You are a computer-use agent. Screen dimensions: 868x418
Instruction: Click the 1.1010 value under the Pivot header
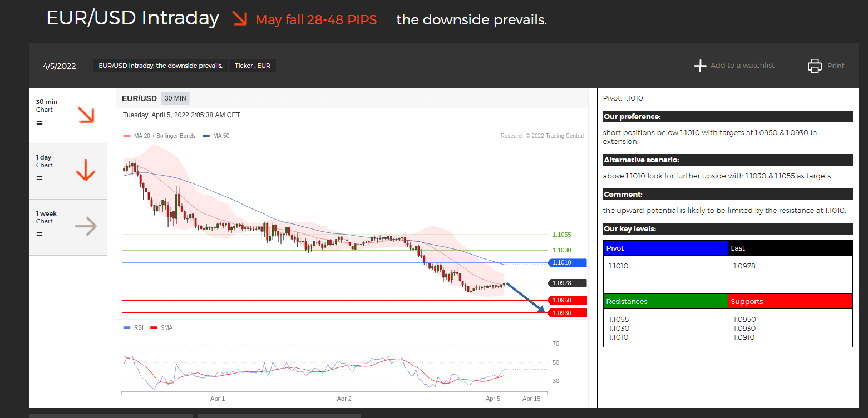pos(618,266)
